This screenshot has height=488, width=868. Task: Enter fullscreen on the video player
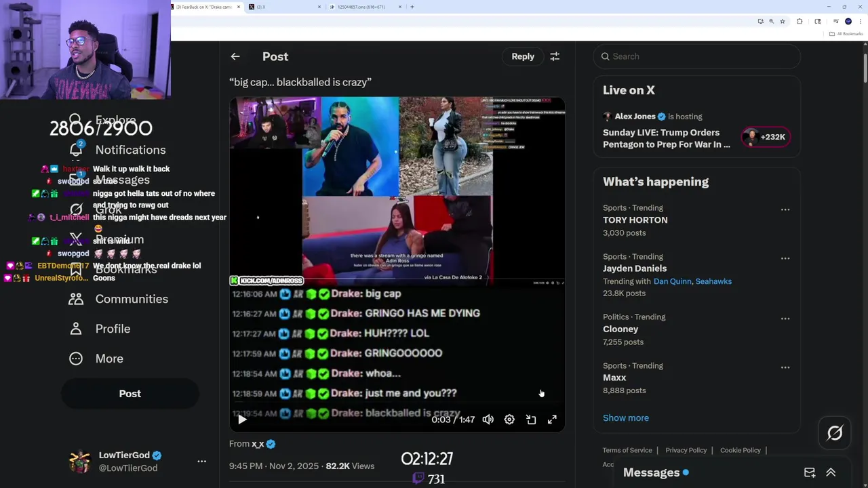552,420
